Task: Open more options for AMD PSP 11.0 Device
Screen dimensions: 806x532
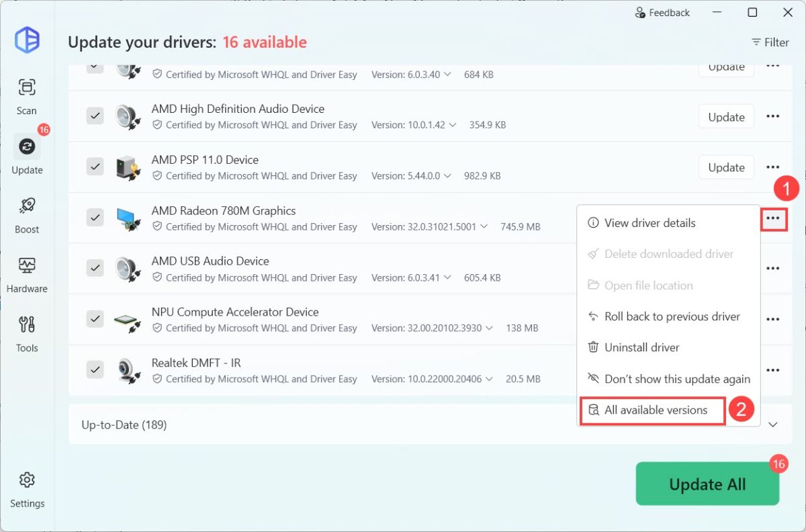Action: (x=773, y=167)
